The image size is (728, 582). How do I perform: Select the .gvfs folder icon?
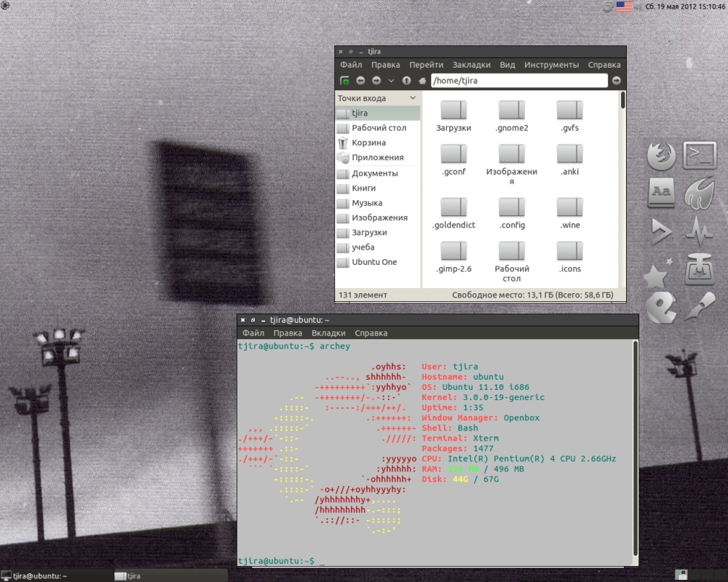pos(570,111)
